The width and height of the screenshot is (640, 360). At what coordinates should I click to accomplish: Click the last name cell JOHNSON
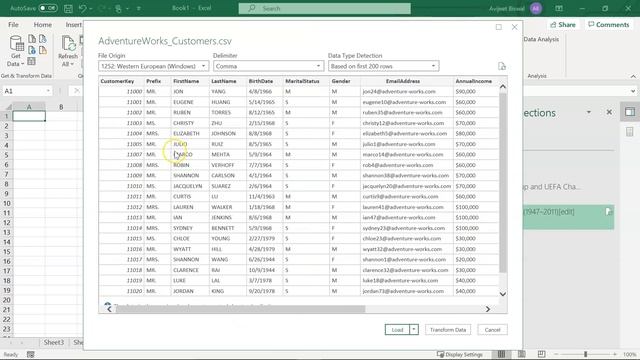tap(224, 133)
